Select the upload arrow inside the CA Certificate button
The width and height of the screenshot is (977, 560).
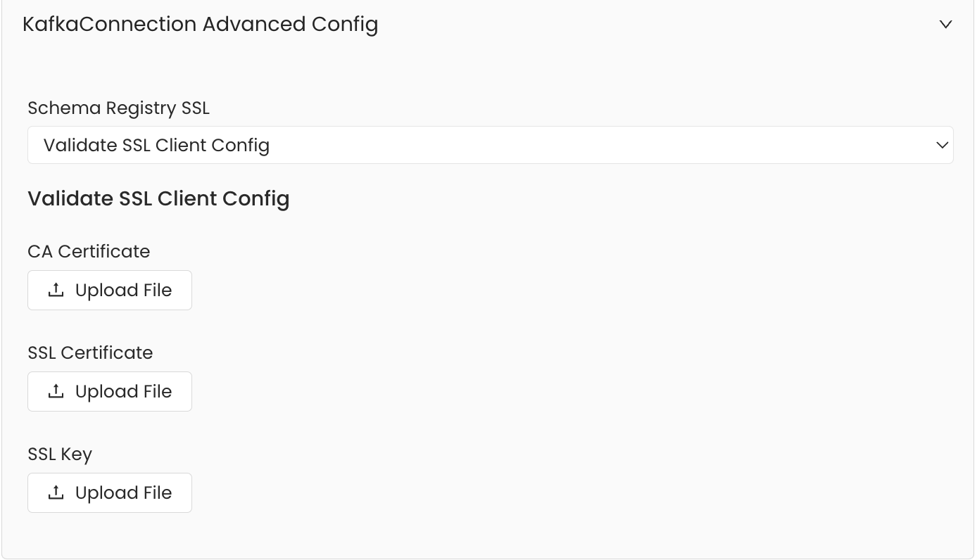tap(56, 290)
